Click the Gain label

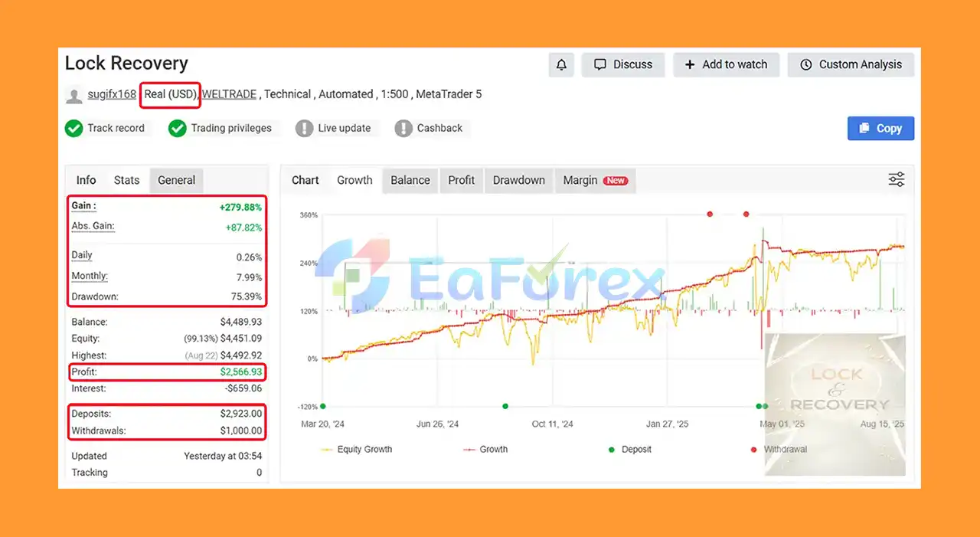pyautogui.click(x=83, y=206)
